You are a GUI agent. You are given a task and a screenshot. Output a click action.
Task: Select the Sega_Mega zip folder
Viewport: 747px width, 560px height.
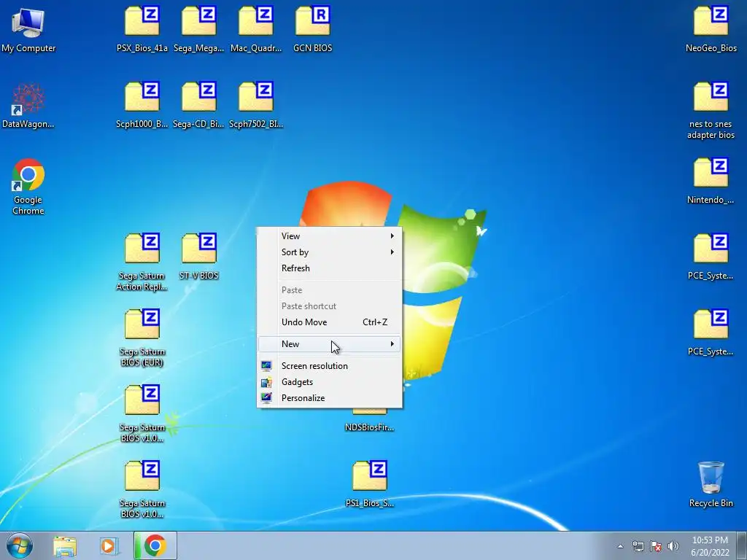click(x=198, y=29)
